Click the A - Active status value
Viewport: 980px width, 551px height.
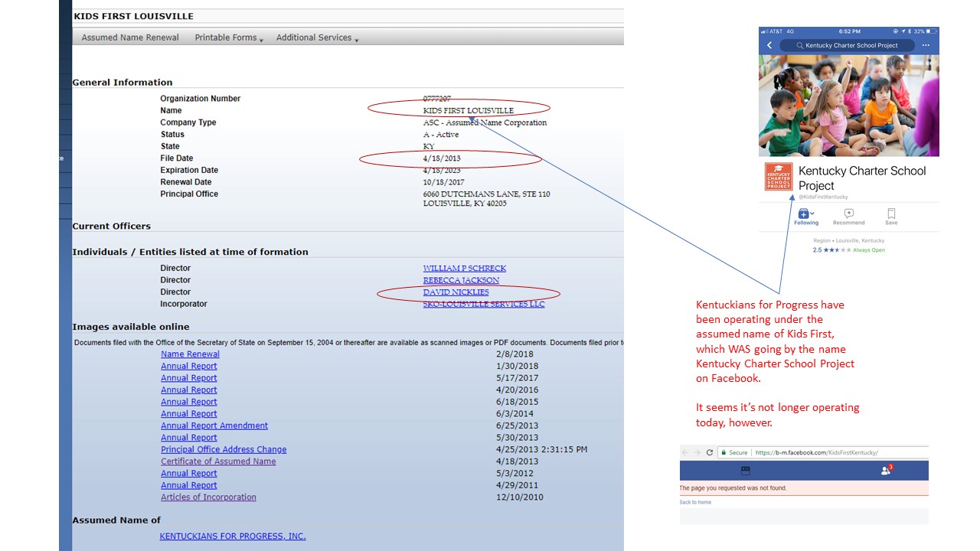coord(441,135)
